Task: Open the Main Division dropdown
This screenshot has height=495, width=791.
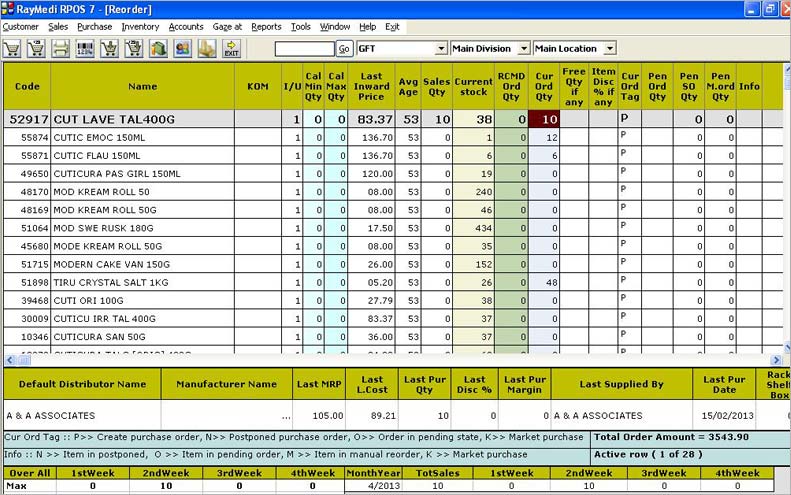Action: coord(523,48)
